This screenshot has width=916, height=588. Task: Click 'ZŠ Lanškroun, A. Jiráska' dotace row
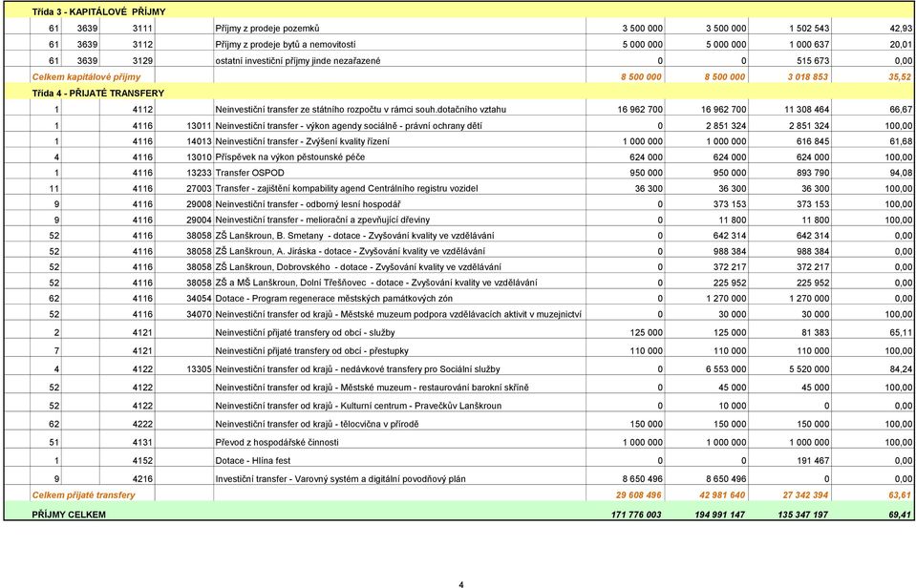coord(350,252)
